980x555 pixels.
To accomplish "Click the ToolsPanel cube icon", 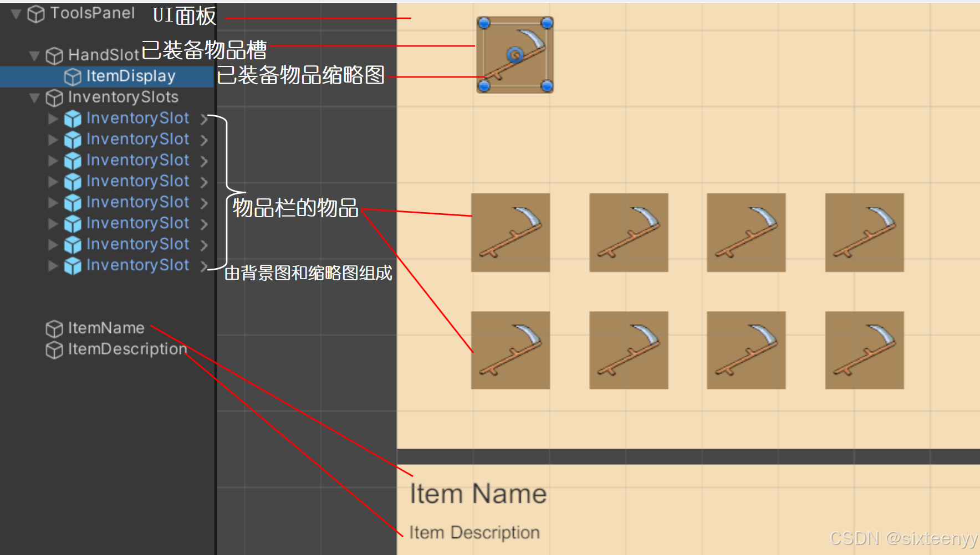I will 36,14.
